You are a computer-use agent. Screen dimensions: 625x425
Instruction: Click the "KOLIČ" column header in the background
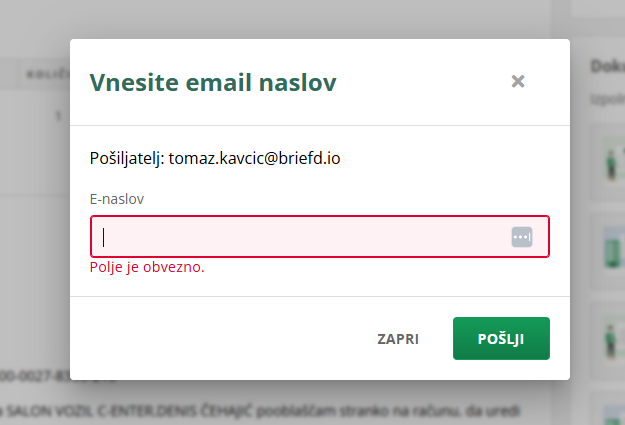(46, 74)
